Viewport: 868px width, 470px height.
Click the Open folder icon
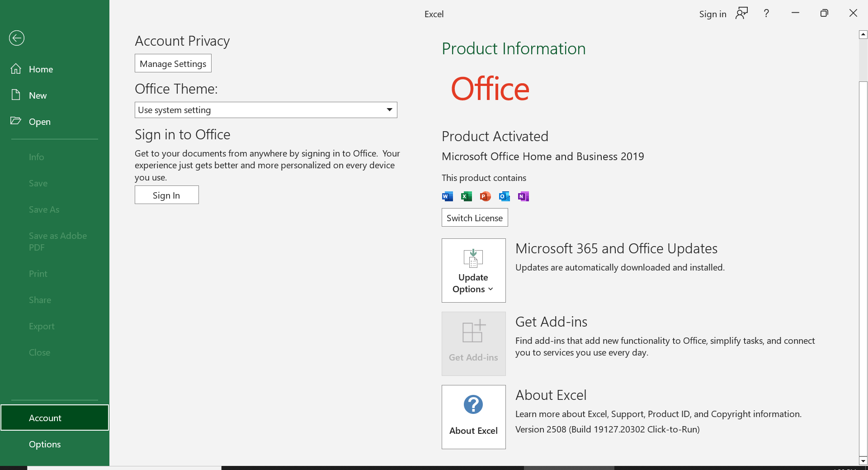(x=16, y=121)
